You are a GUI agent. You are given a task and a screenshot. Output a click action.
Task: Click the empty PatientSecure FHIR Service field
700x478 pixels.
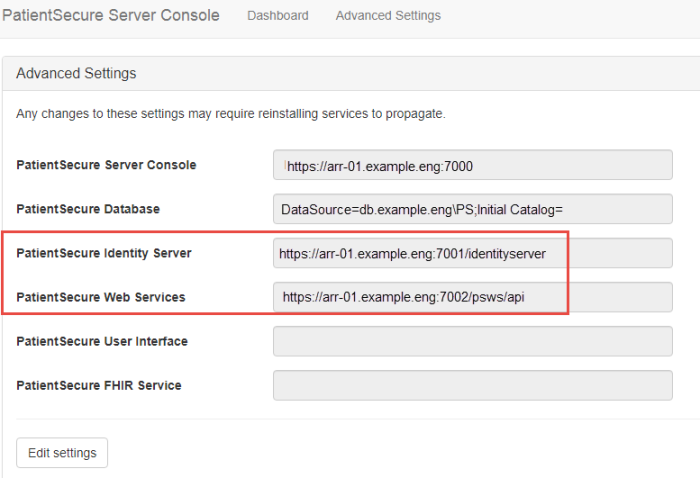tap(472, 385)
